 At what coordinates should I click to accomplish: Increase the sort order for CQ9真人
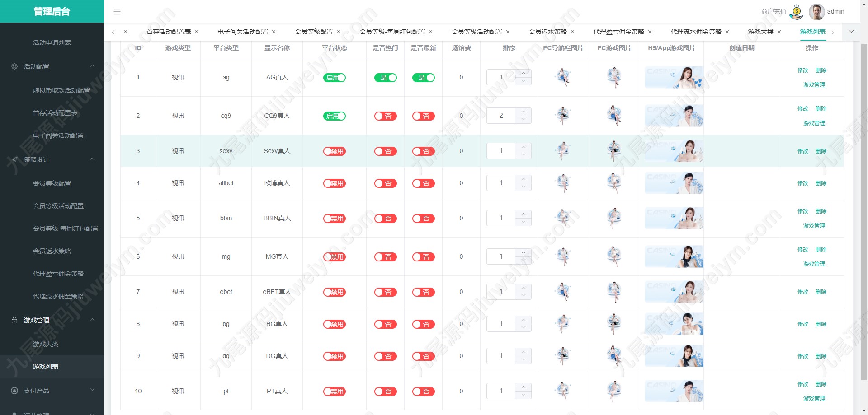pos(524,112)
